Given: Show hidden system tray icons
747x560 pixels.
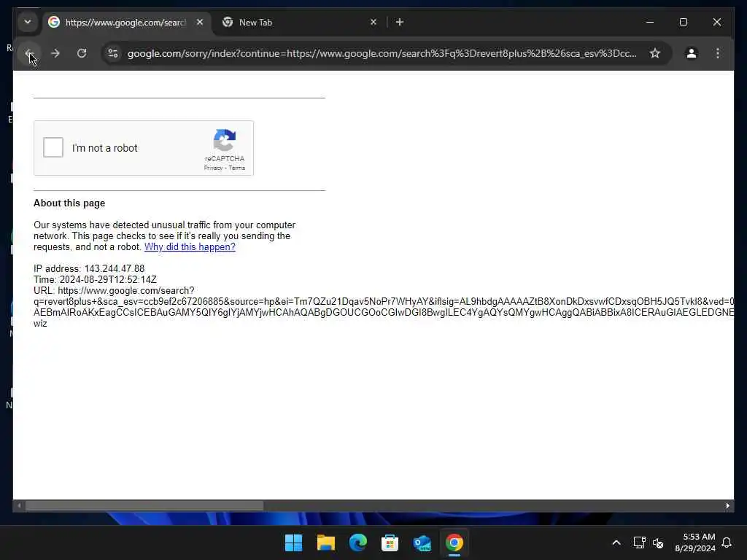Looking at the screenshot, I should pos(616,542).
